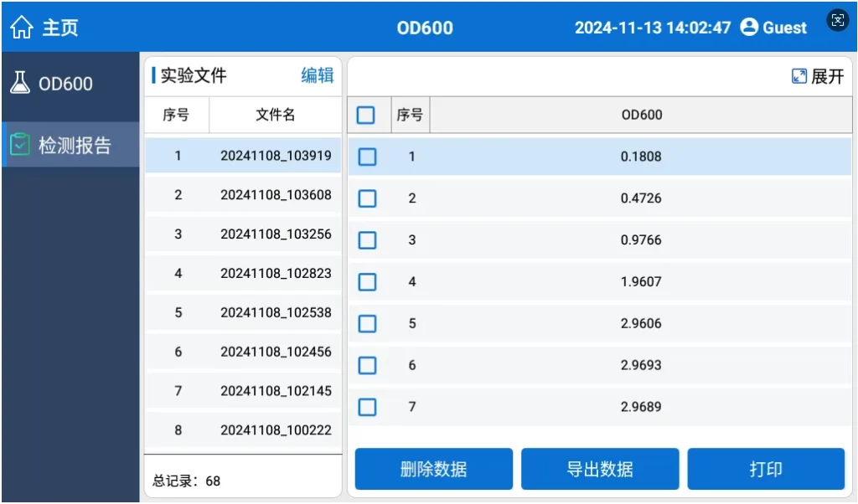Click the OD600 value 0.1808

[x=641, y=157]
